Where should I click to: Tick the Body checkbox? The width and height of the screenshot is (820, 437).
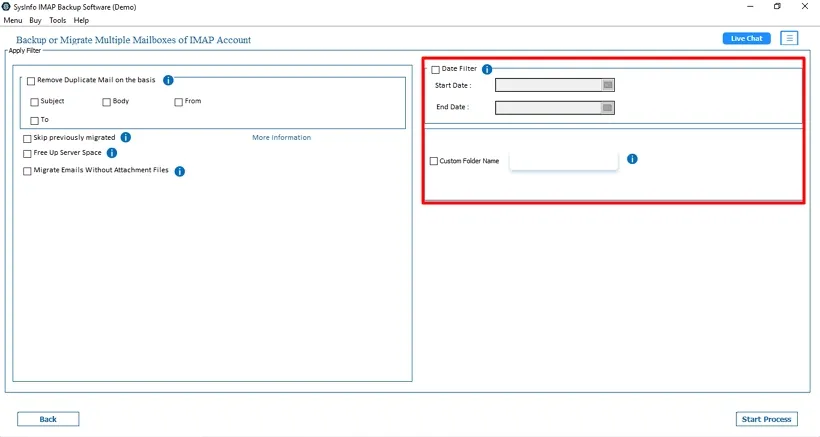[107, 102]
